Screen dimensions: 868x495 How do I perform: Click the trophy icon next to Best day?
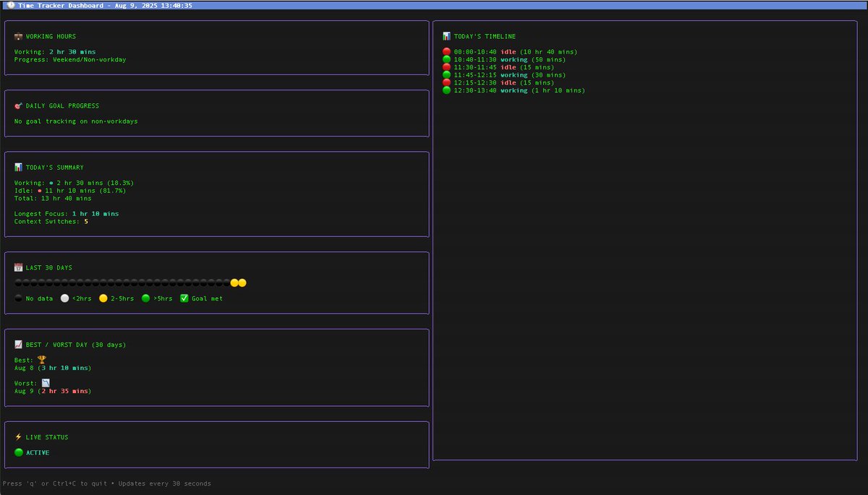pos(41,359)
